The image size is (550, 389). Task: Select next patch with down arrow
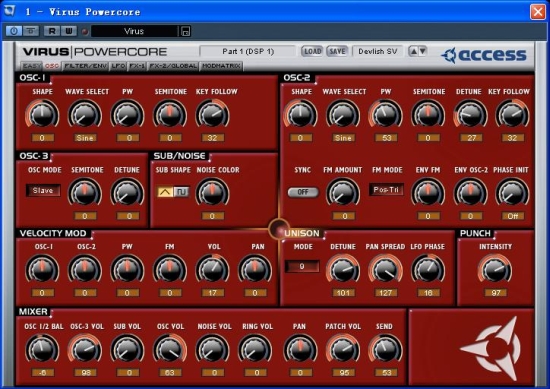[x=422, y=52]
